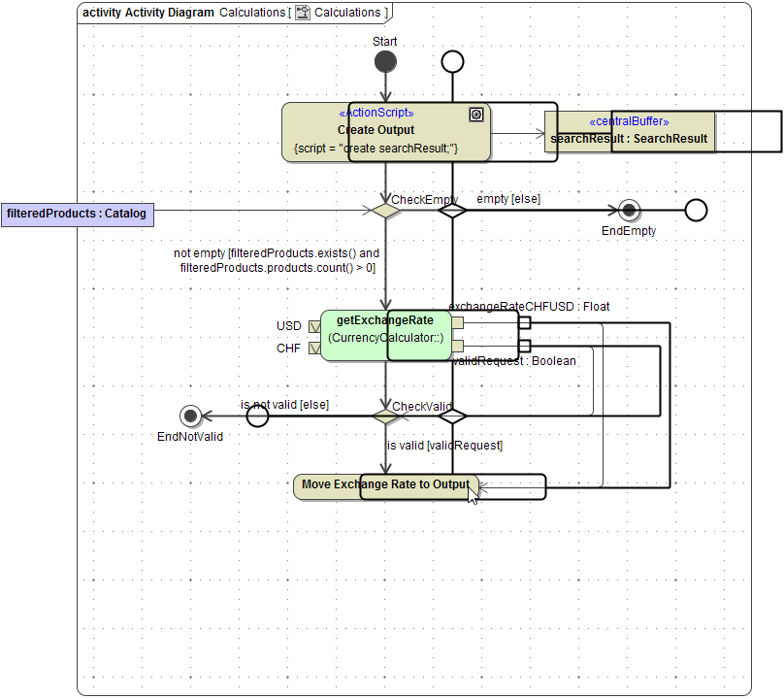Click the empty circle right of Start
The image size is (784, 699).
(452, 62)
